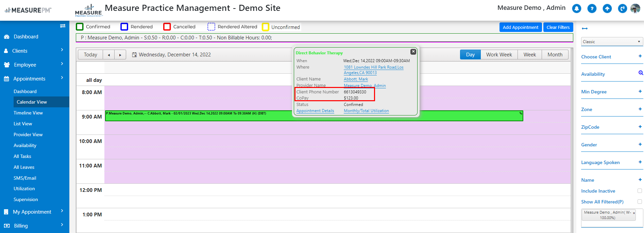Expand the Zone filter plus

[x=640, y=109]
